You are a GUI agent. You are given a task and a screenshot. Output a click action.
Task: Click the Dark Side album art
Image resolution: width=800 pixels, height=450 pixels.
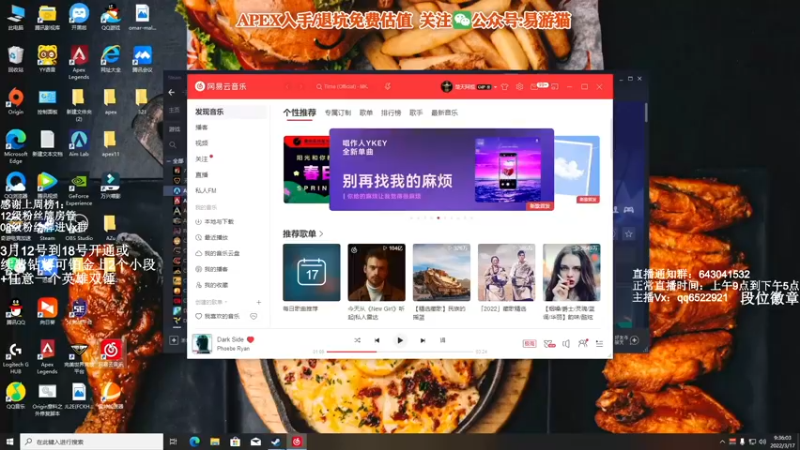coord(202,343)
